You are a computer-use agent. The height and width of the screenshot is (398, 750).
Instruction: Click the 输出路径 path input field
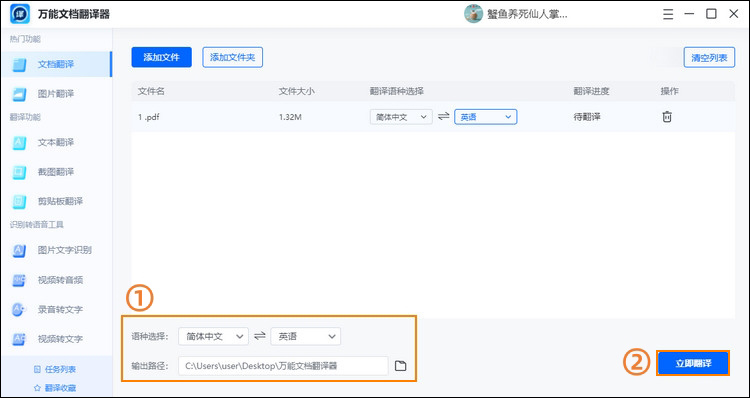[x=283, y=366]
